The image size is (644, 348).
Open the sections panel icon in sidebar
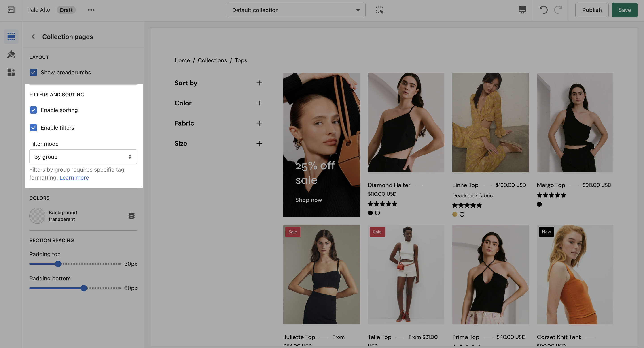pyautogui.click(x=11, y=37)
